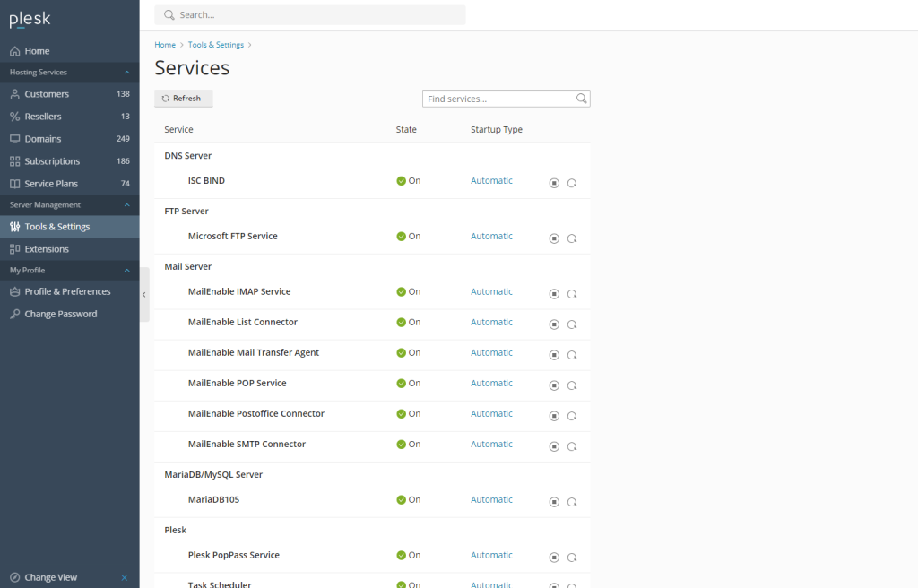Open Resellers in sidebar
This screenshot has height=588, width=918.
[70, 116]
